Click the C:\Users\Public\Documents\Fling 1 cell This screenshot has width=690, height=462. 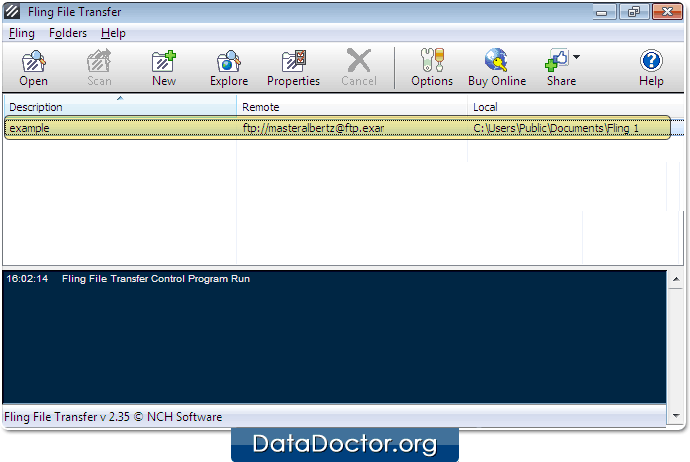[556, 128]
